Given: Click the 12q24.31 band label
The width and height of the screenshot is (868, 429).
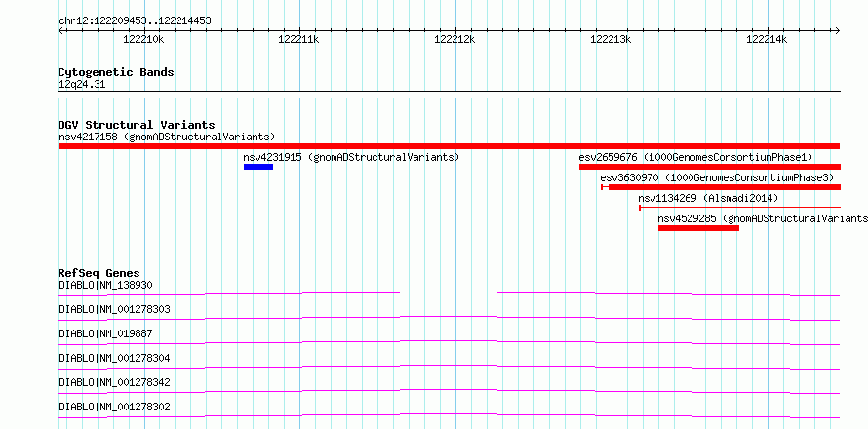Looking at the screenshot, I should 82,85.
